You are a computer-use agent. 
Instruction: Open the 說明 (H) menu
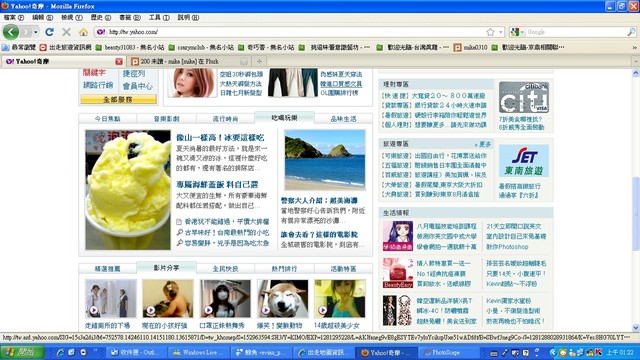tap(188, 18)
